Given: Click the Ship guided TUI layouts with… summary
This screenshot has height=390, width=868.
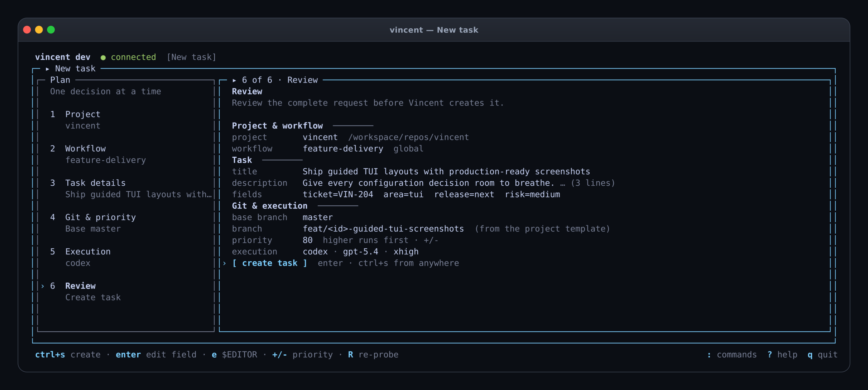Looking at the screenshot, I should click(x=139, y=194).
